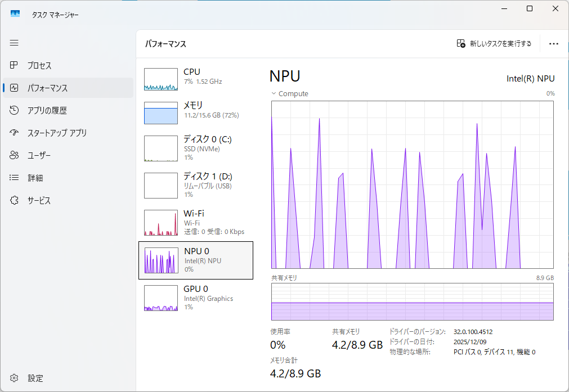Select the CPU performance graph thumbnail
Screen dimensions: 569x392
click(161, 79)
